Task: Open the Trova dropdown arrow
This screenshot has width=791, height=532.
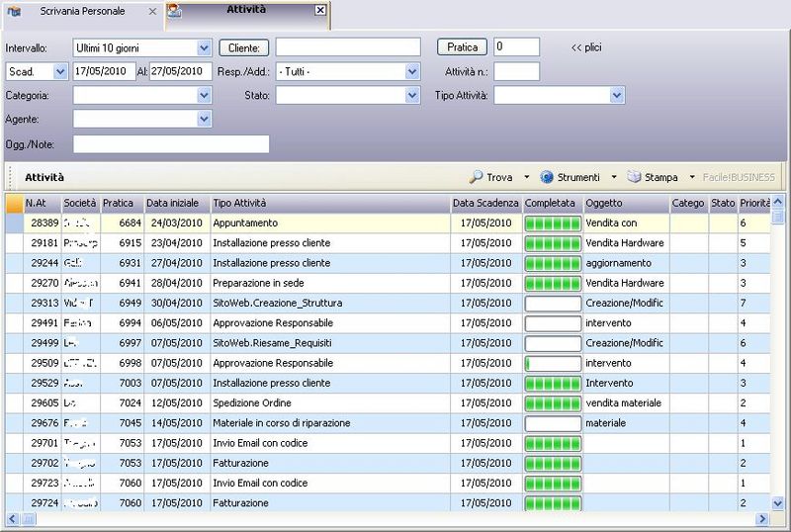Action: (x=527, y=177)
